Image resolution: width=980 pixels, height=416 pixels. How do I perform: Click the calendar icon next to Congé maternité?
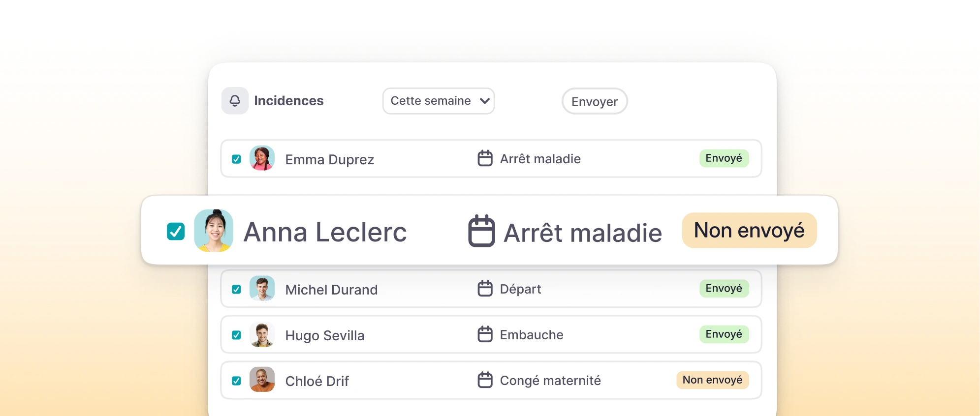point(485,380)
